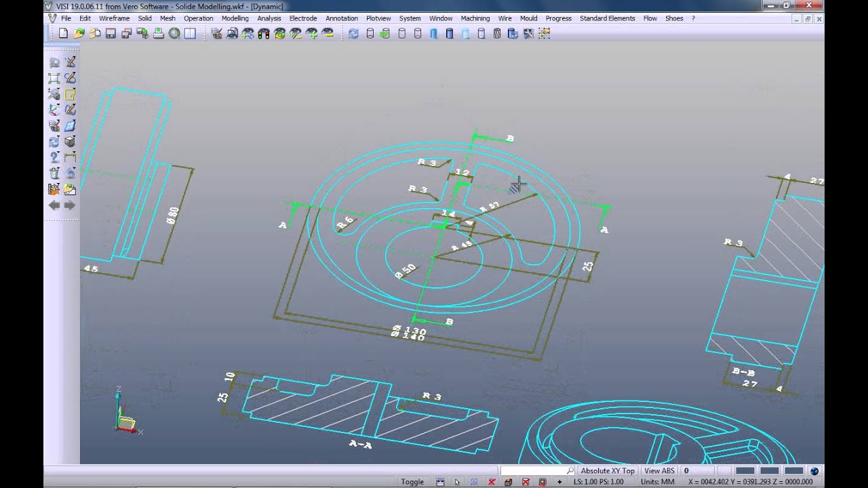868x488 pixels.
Task: Click the LS: 1.00 PS: 1.00 status entry
Action: 598,482
